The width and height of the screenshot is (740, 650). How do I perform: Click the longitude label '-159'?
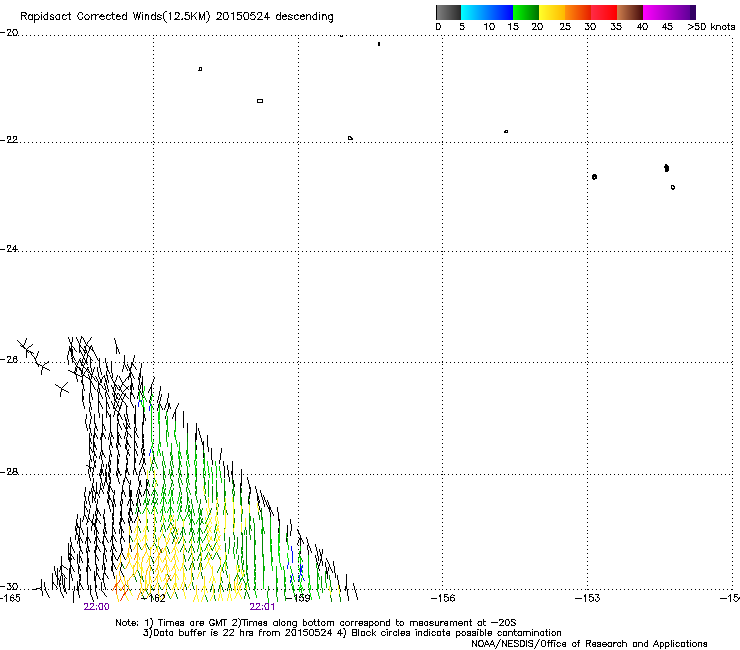tap(298, 598)
